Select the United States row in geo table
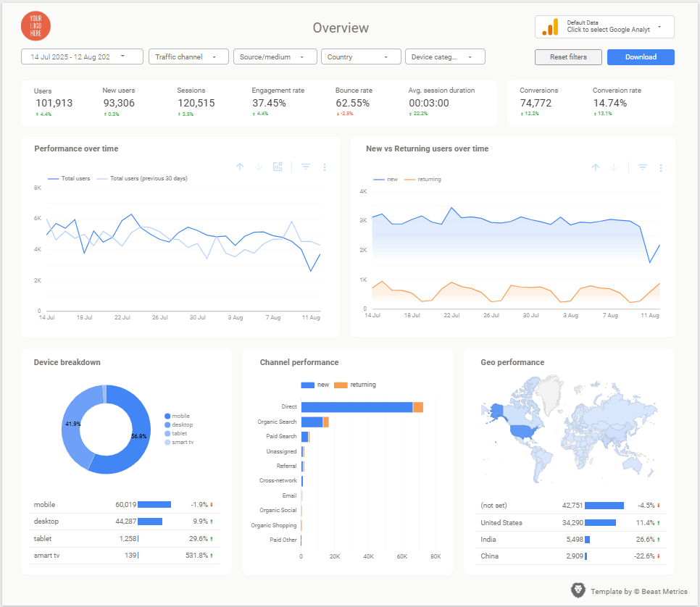Screen dimensions: 700x607 571,523
